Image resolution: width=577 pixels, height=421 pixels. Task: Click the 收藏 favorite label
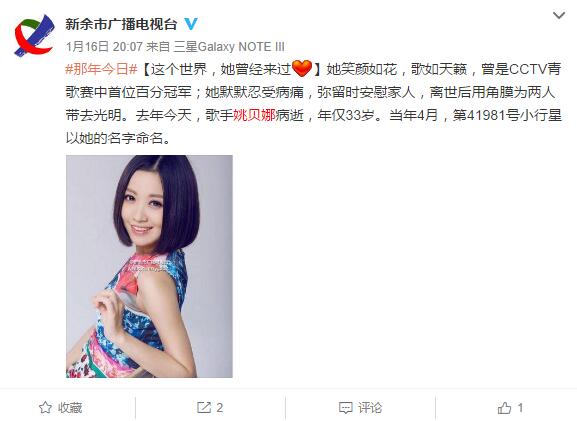[x=70, y=407]
